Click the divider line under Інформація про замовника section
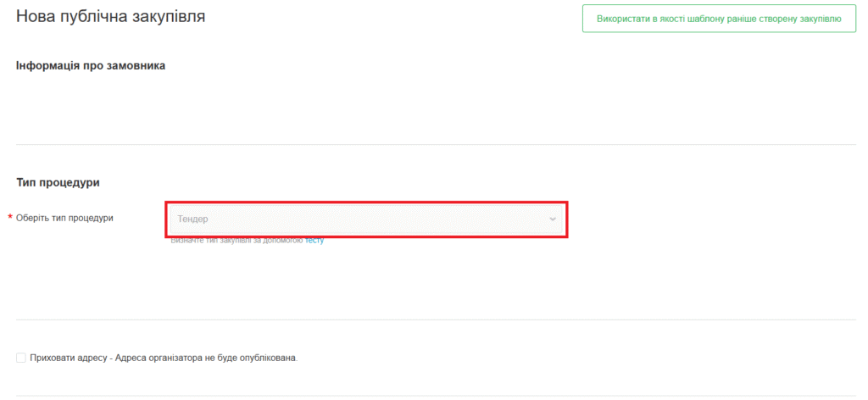Viewport: 868px width, 400px height. pos(434,144)
